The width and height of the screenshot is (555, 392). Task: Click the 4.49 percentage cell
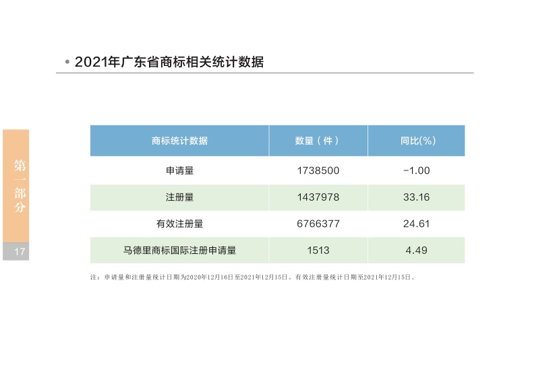[416, 250]
